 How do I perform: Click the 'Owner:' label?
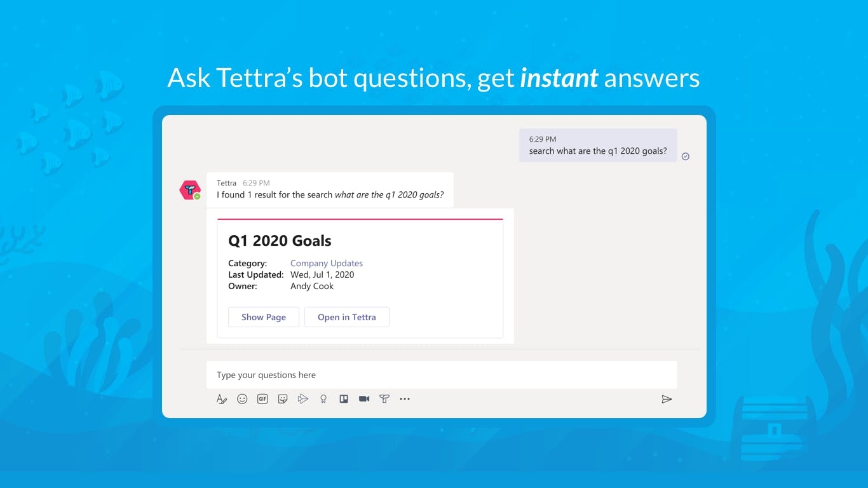click(x=243, y=286)
